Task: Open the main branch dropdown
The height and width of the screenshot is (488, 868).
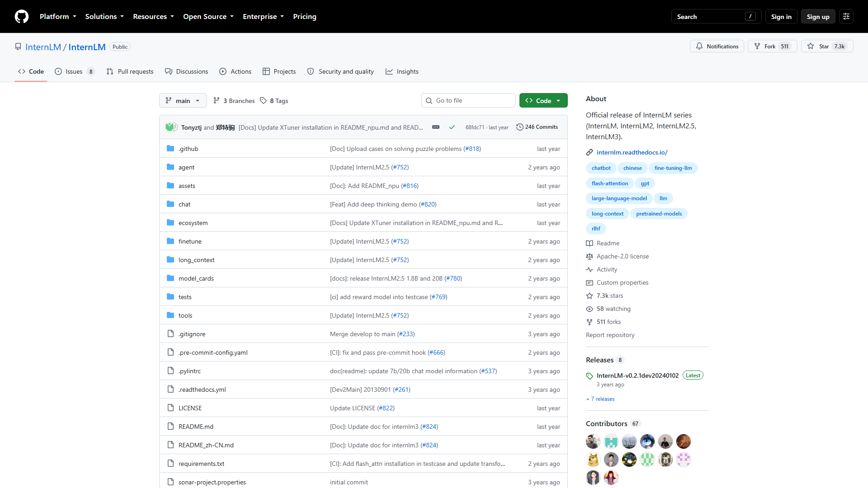Action: click(x=183, y=100)
